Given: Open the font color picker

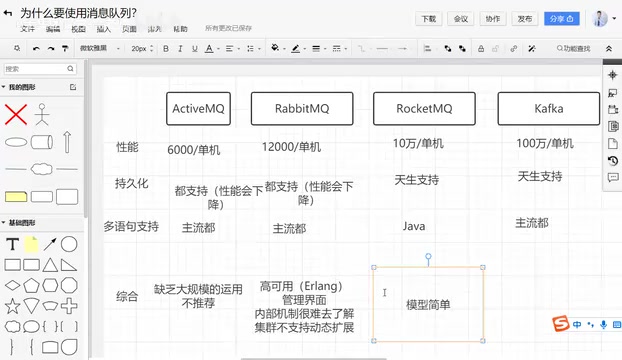Looking at the screenshot, I should point(212,48).
